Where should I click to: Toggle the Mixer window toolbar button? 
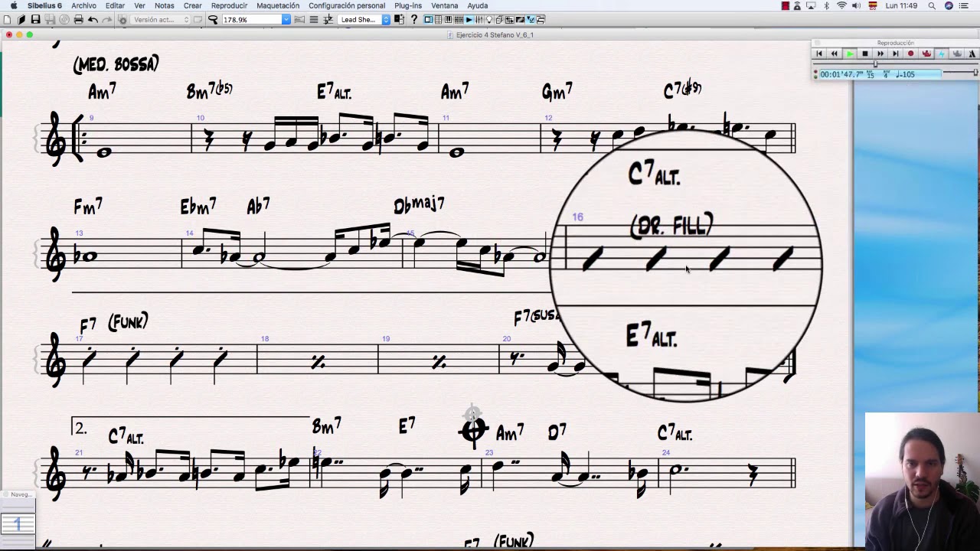tap(479, 19)
